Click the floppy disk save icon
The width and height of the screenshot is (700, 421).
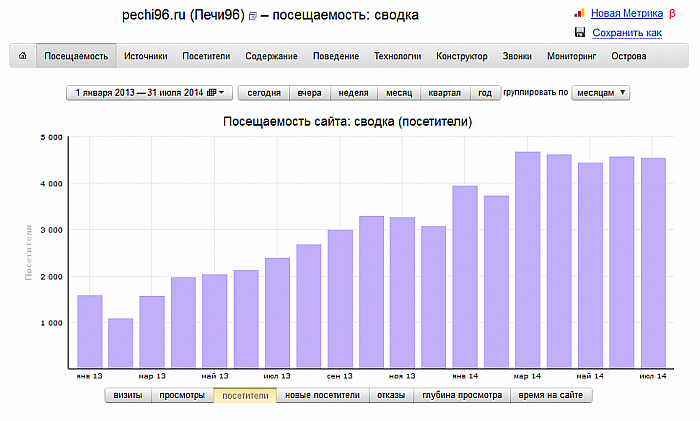click(580, 32)
